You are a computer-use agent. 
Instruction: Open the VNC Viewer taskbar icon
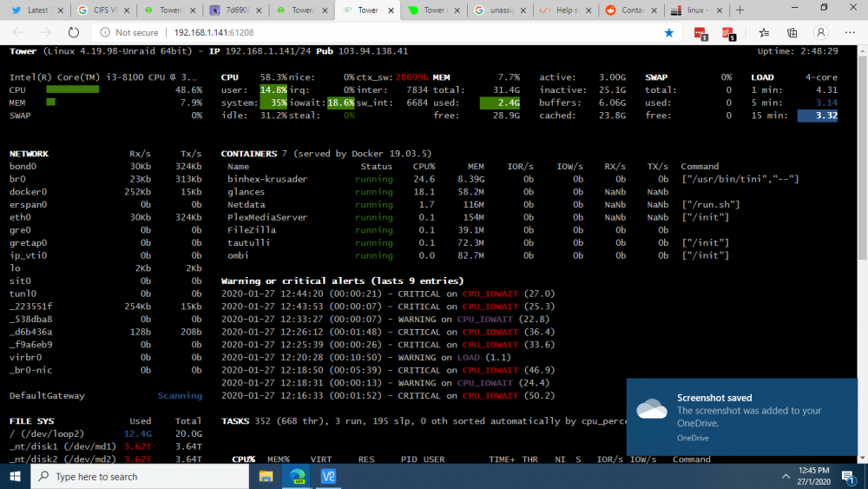(328, 476)
